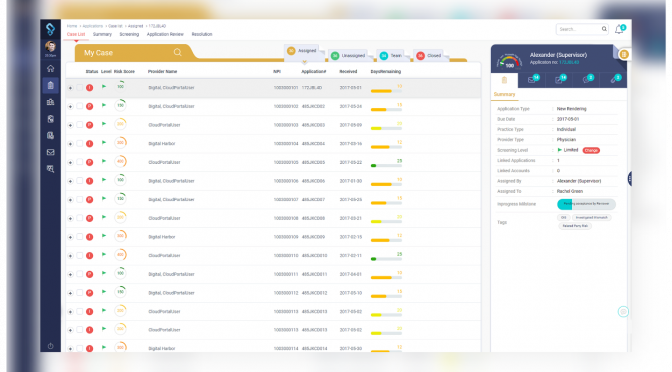
Task: Click the magnifier icon in top search box
Action: (x=604, y=29)
